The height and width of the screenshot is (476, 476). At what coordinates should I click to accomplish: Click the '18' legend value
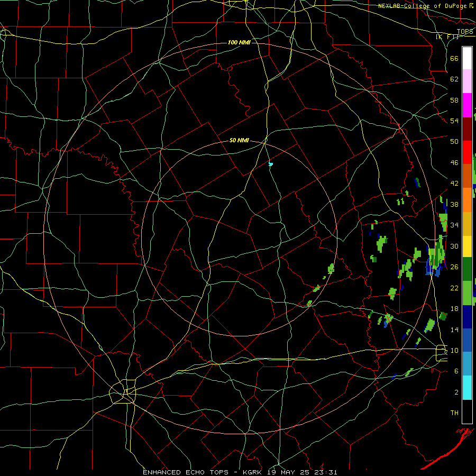pos(454,309)
